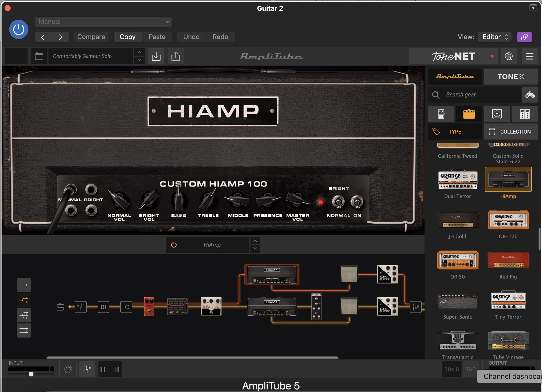Open the hamburger main menu
The width and height of the screenshot is (542, 392).
530,56
